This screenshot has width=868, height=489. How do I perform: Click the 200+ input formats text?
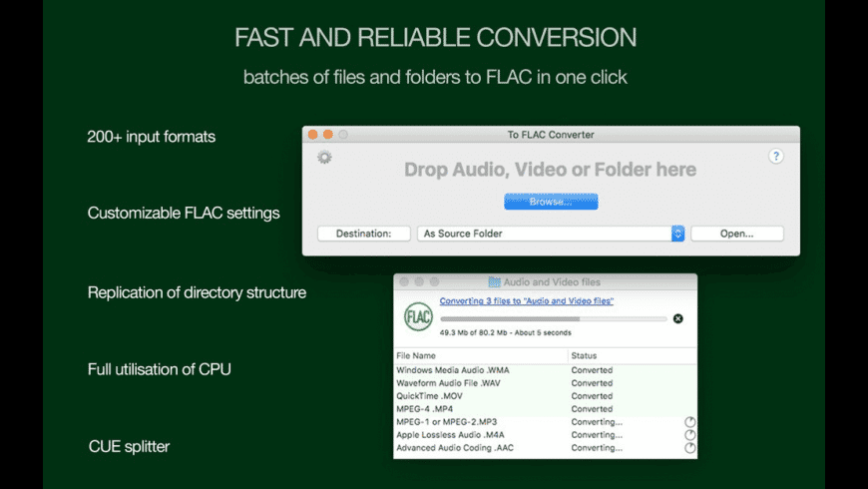(x=151, y=137)
